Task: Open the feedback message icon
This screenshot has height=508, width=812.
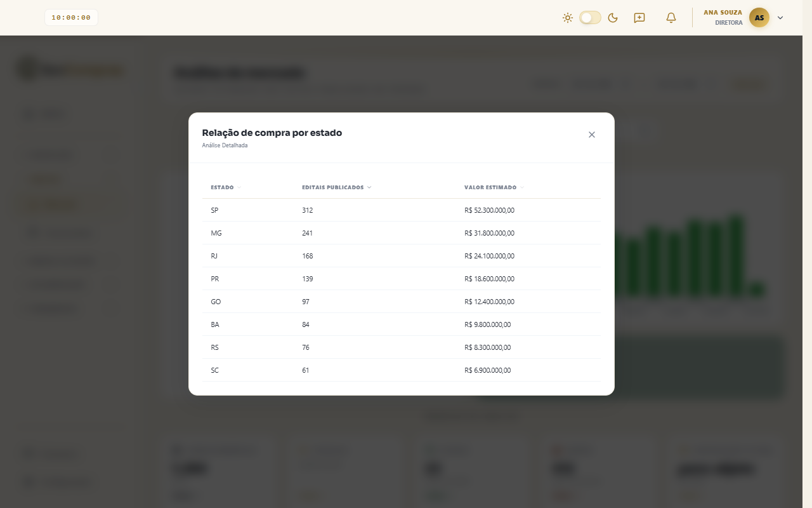Action: 639,18
